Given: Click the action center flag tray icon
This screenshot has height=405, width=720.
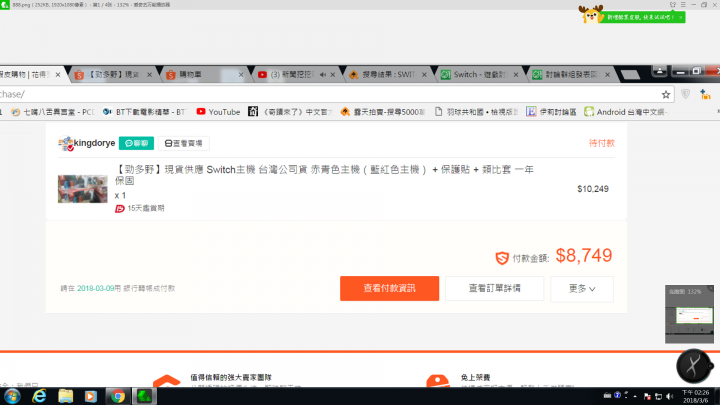Looking at the screenshot, I should (647, 396).
